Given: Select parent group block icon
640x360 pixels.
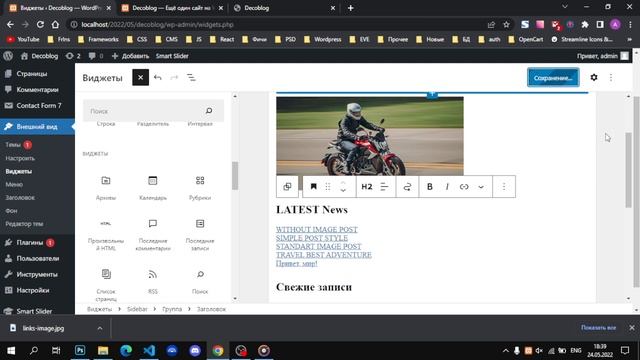Looking at the screenshot, I should 287,187.
